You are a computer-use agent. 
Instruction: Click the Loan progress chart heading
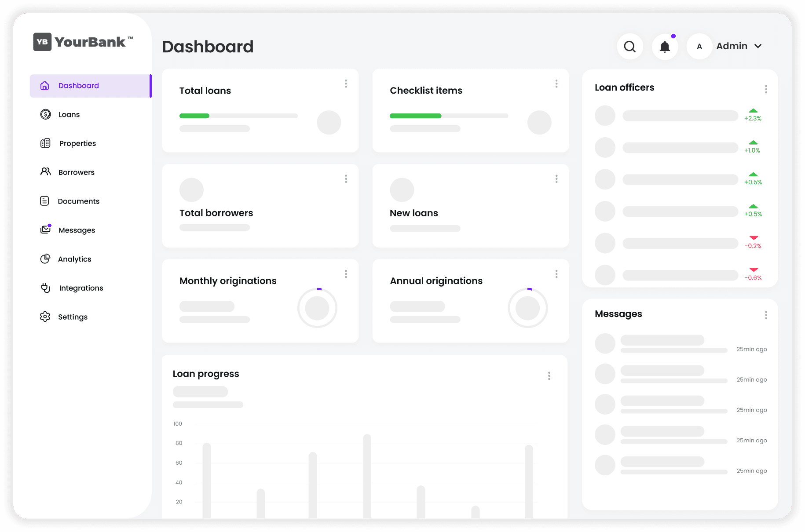point(206,374)
